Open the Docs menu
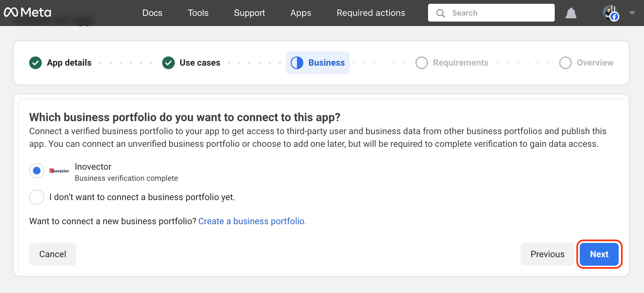644x293 pixels. (x=152, y=13)
